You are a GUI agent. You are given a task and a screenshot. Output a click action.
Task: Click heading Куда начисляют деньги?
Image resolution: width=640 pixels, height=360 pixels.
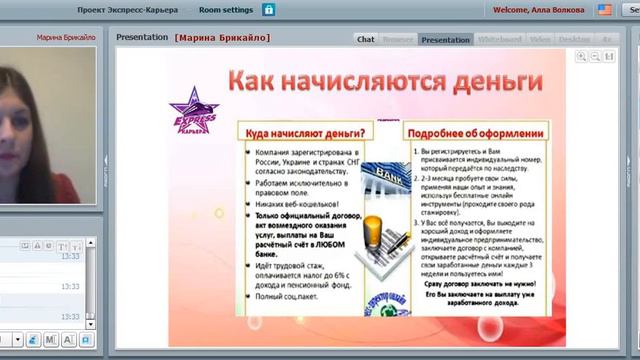click(x=305, y=133)
